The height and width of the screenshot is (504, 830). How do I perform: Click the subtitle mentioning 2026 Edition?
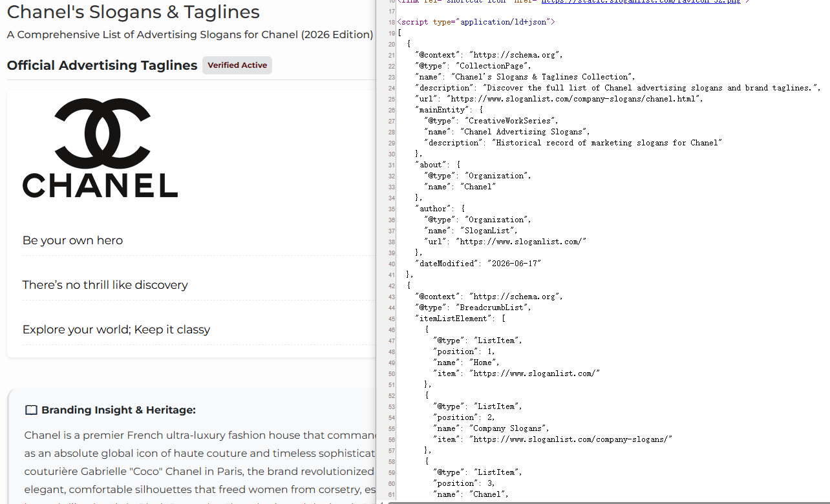coord(190,35)
